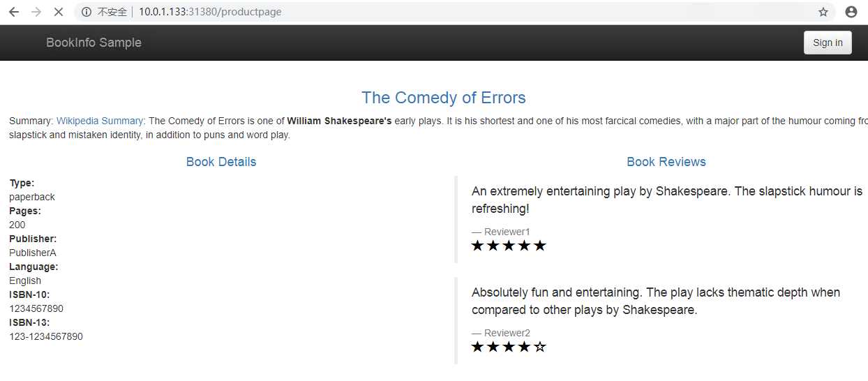Click the address bar URL field
868x381 pixels.
(419, 12)
